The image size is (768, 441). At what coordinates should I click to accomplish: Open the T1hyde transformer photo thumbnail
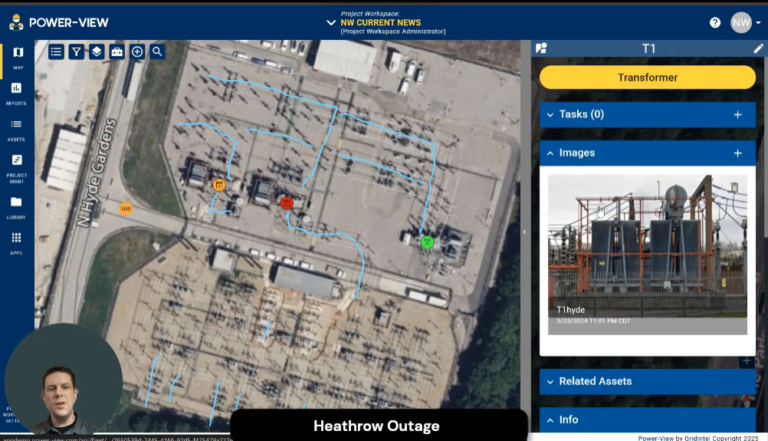(647, 254)
